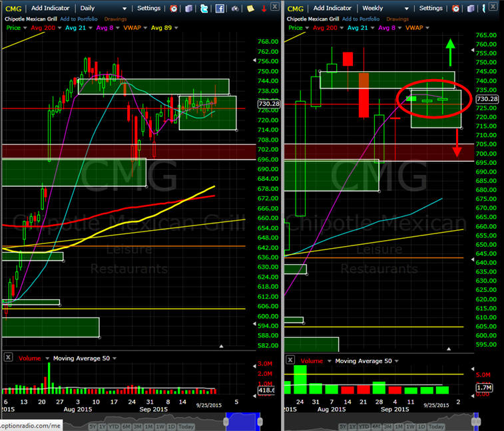This screenshot has height=431, width=504.
Task: Open the Daily timeframe dropdown
Action: (125, 9)
